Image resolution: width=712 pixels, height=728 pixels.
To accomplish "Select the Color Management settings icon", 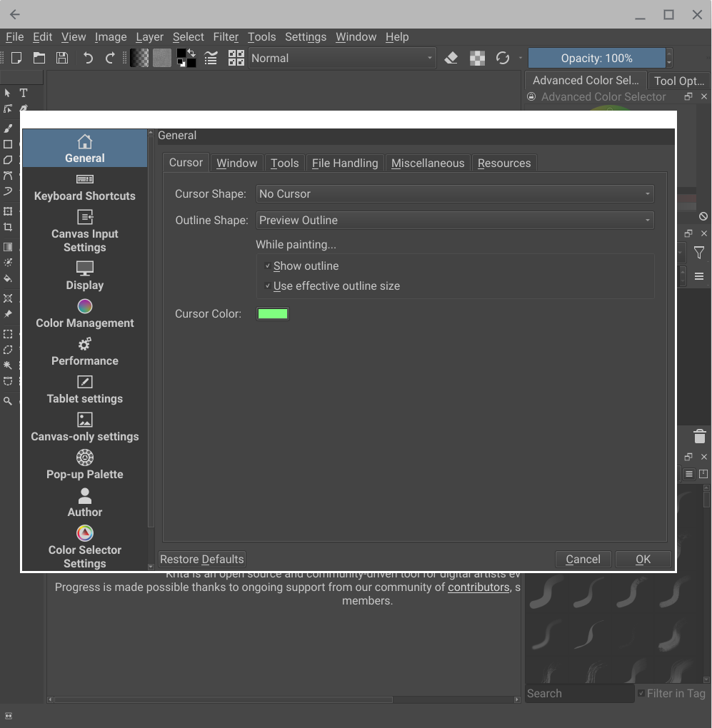I will [x=84, y=306].
